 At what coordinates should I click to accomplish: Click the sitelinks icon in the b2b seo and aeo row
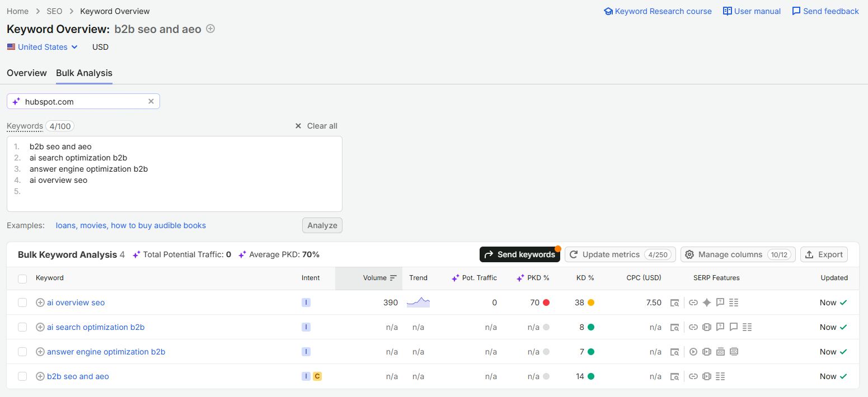pos(693,376)
